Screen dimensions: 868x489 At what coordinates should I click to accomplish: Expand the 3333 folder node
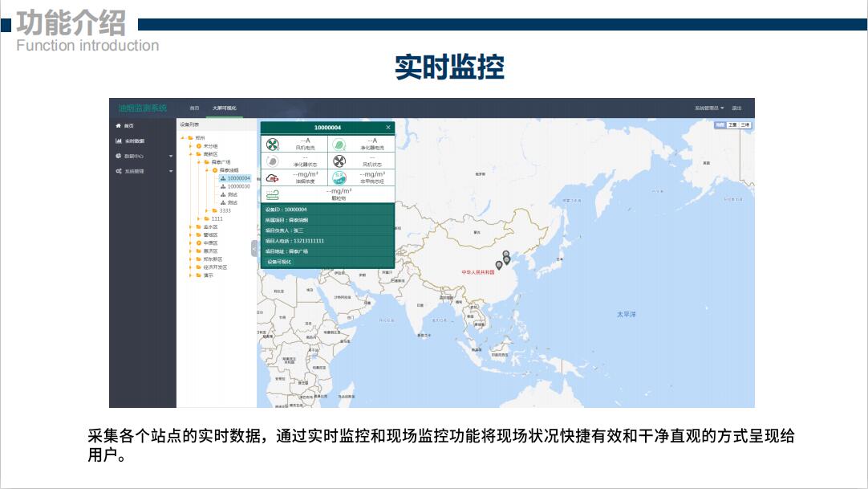tap(207, 211)
